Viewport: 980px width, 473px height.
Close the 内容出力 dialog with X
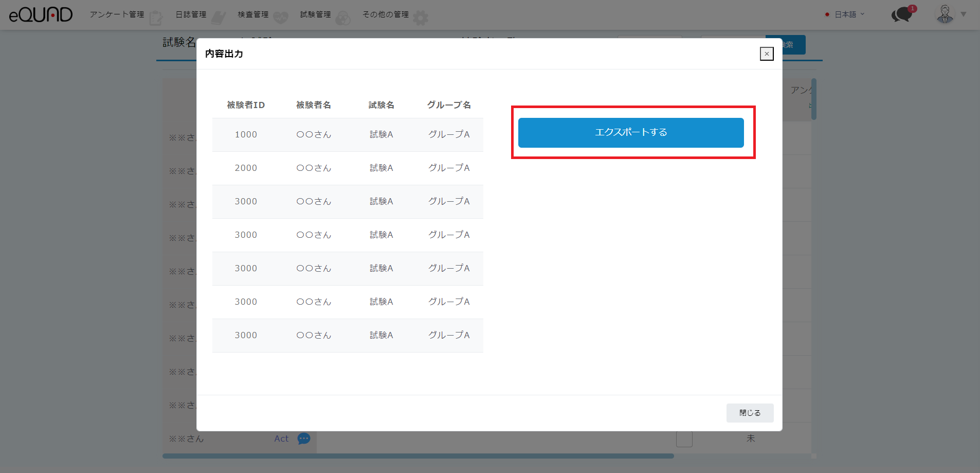767,54
